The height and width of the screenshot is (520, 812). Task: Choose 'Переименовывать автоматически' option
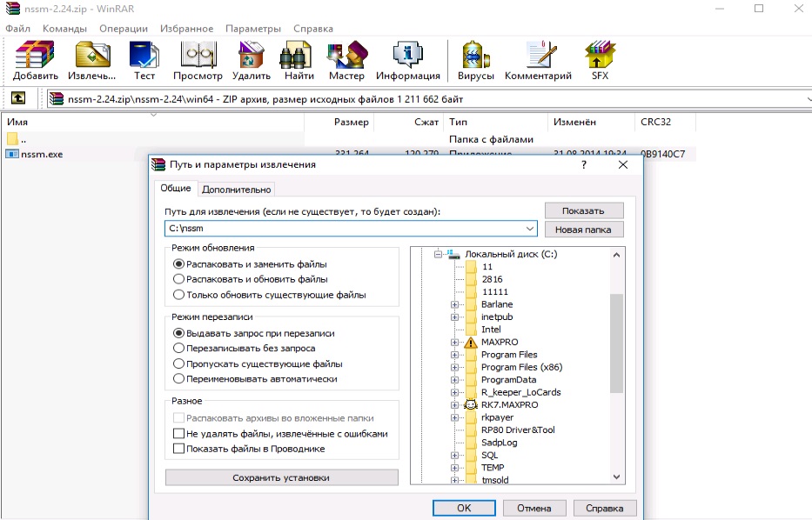click(178, 378)
